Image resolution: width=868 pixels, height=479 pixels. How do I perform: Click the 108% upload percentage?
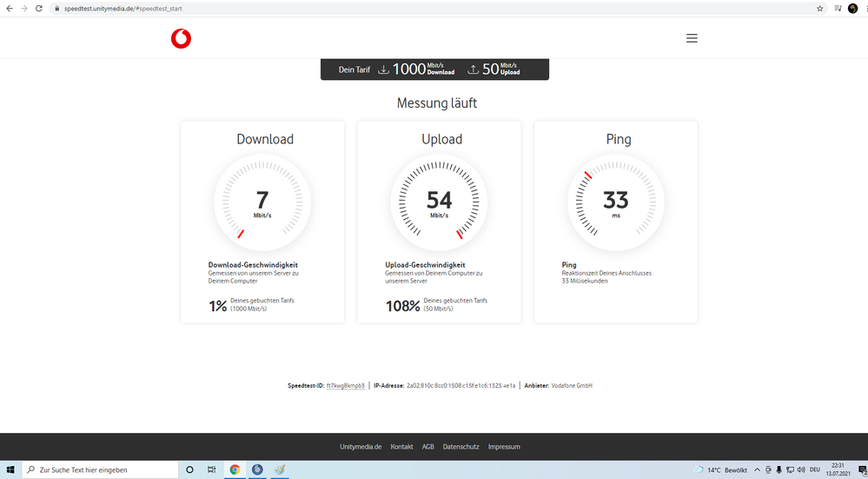(403, 306)
